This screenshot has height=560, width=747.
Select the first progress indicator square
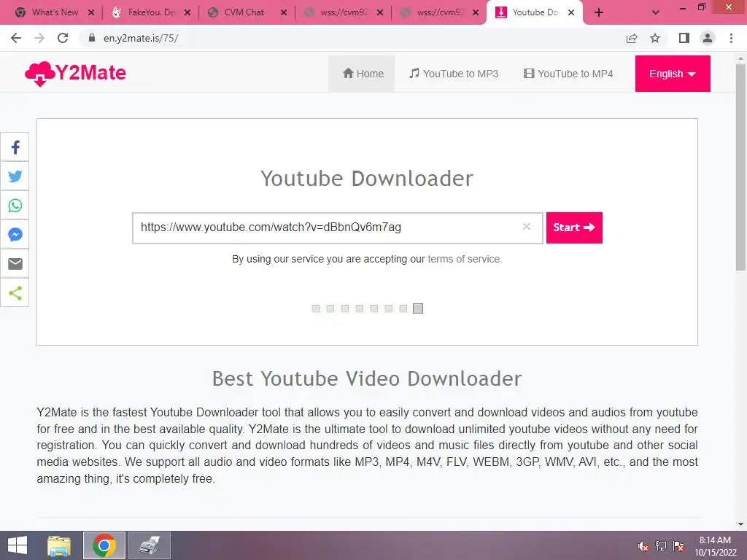(x=315, y=308)
